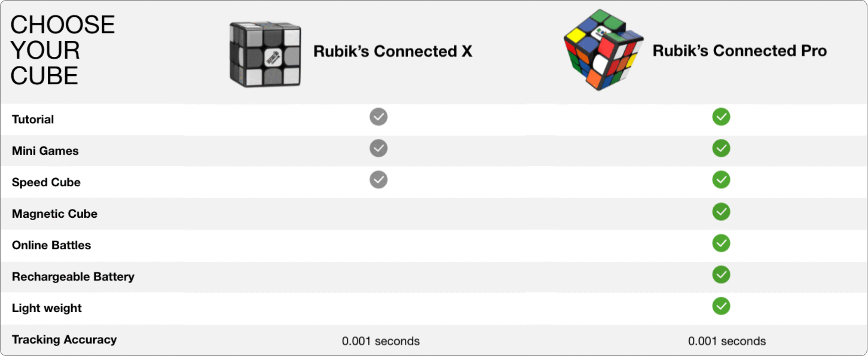868x356 pixels.
Task: Click the Magnetic Cube feature label
Action: pyautogui.click(x=55, y=213)
